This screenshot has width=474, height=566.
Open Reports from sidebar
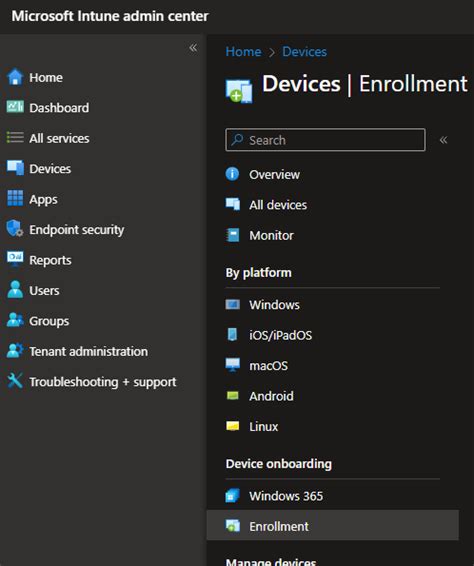[x=50, y=260]
